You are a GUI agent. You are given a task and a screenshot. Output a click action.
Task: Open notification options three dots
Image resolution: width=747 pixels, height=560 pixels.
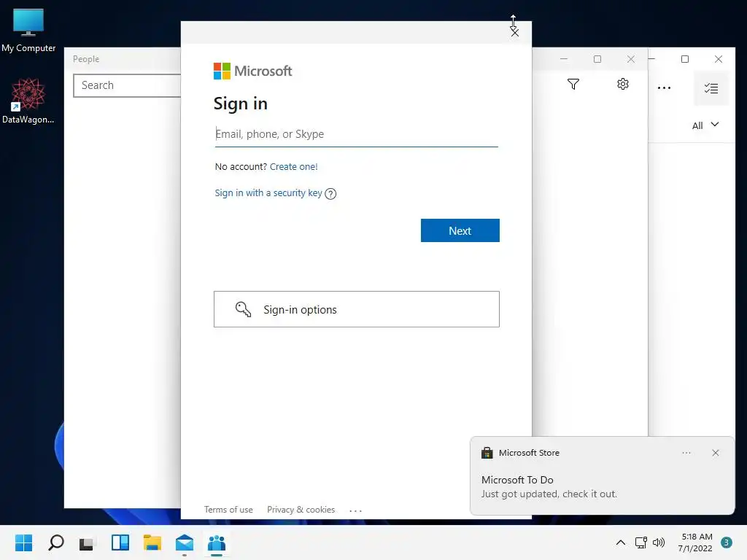(686, 453)
